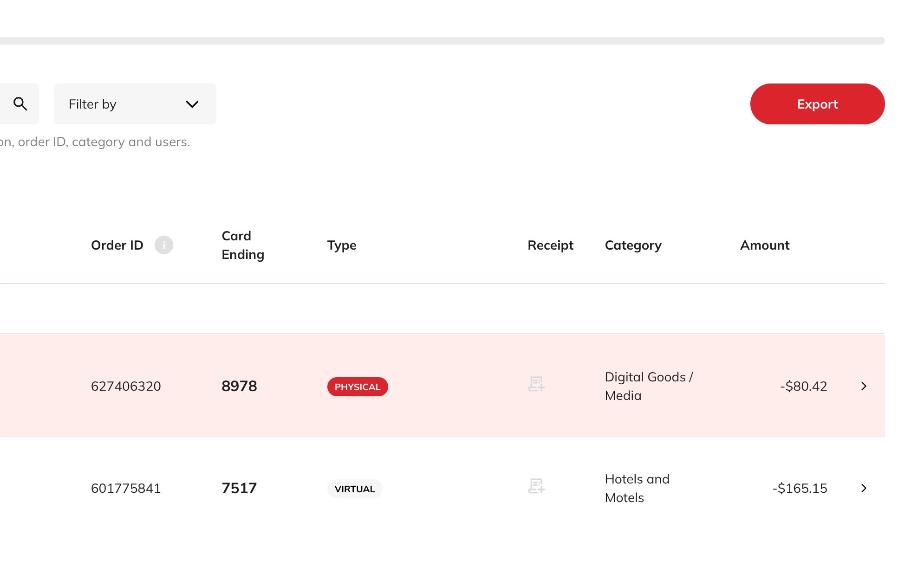Screen dimensions: 924x567
Task: Add receipt for order 627406320
Action: tap(536, 384)
